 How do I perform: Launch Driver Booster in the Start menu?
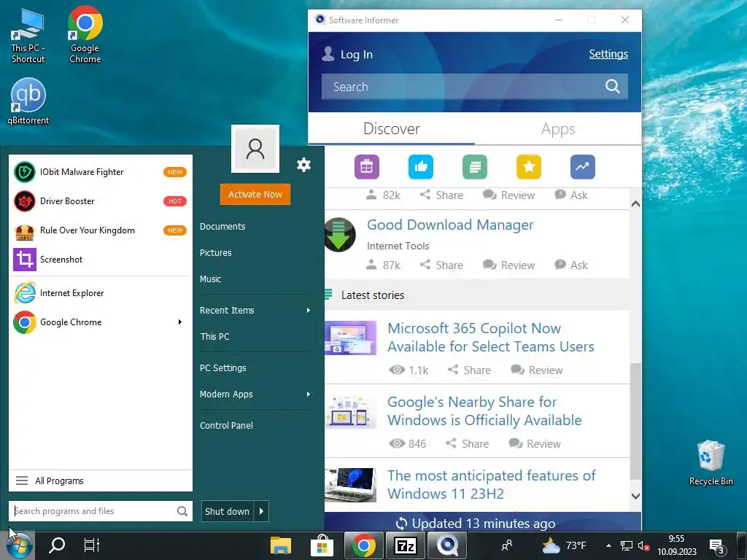[x=100, y=201]
